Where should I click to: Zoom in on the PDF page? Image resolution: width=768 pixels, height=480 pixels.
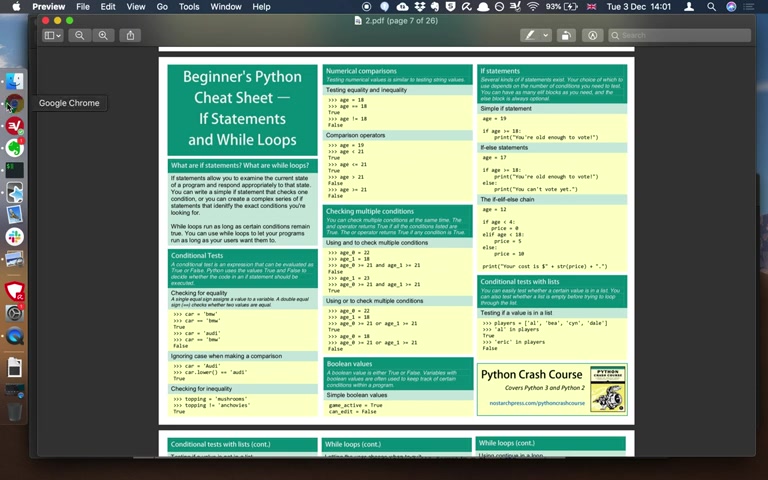[103, 35]
